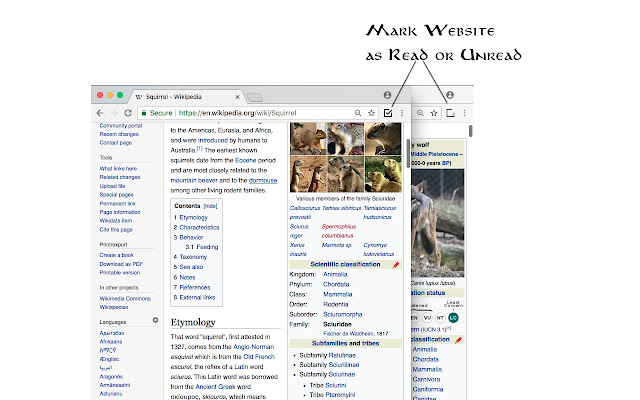Click Create a book link
640x400 pixels.
116,255
